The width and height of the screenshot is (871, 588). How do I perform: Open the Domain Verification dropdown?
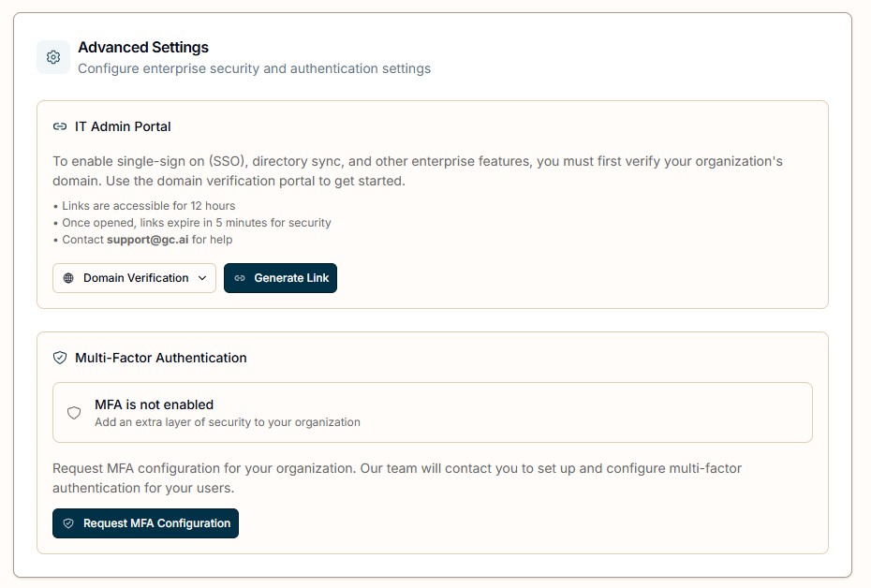point(135,278)
